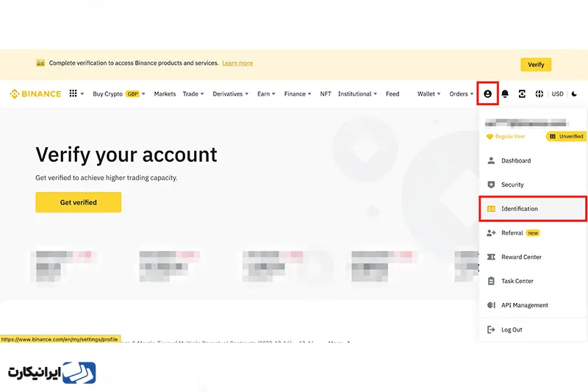Click the Dashboard person icon
The height and width of the screenshot is (392, 588).
(x=491, y=160)
